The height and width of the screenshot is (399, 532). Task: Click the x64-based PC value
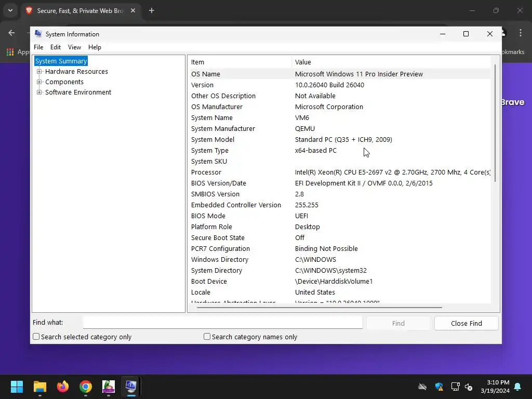(315, 150)
